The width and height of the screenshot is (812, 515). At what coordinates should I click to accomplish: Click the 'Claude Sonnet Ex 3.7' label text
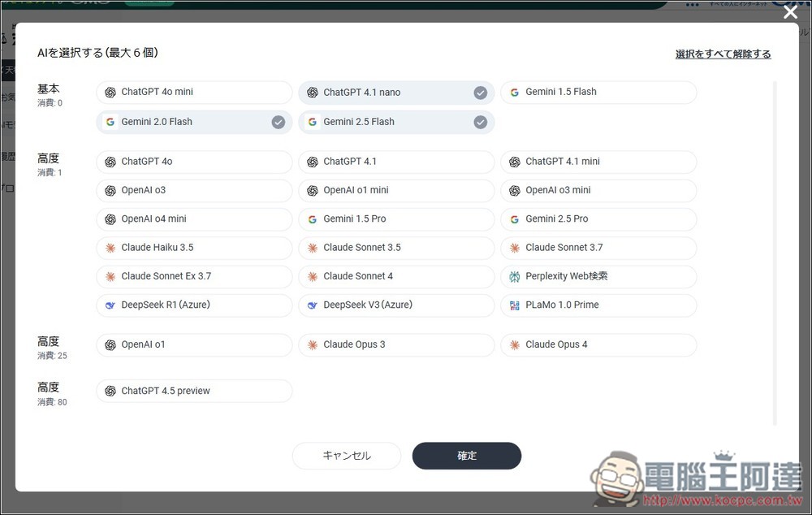pos(166,276)
